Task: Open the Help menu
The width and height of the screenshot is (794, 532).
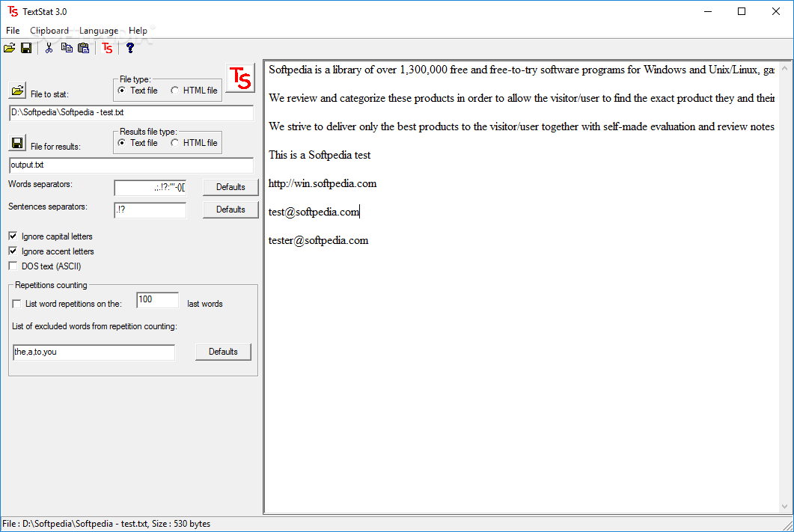Action: [138, 31]
